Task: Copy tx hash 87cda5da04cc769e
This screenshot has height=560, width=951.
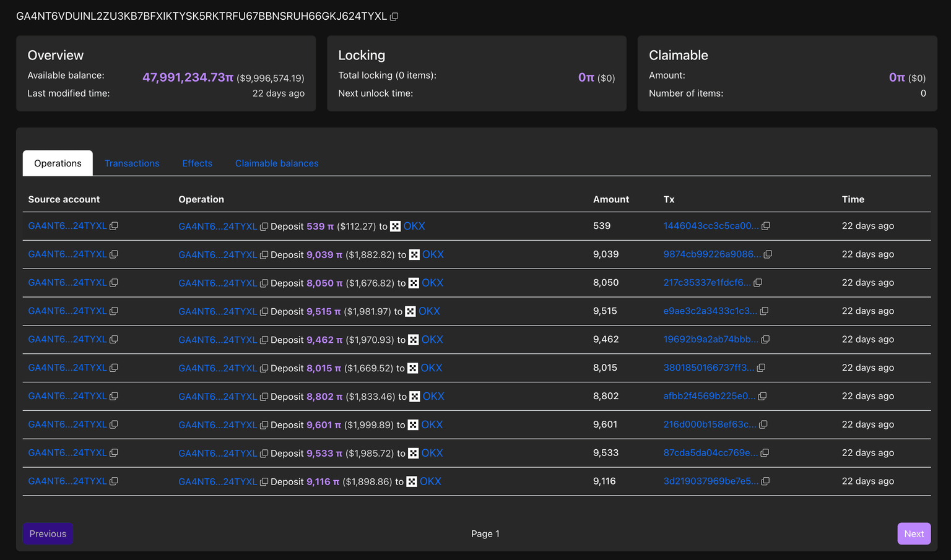Action: 765,453
